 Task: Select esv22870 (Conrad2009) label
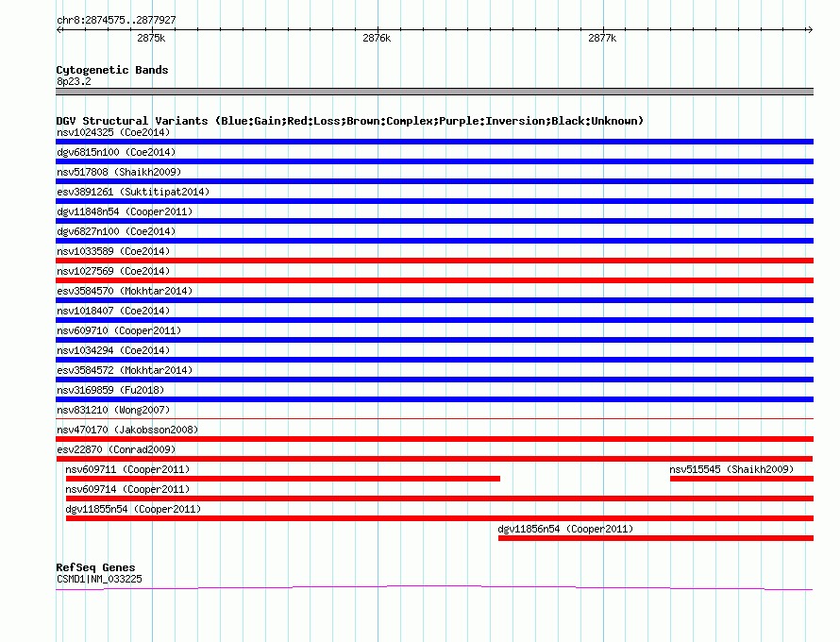[116, 449]
